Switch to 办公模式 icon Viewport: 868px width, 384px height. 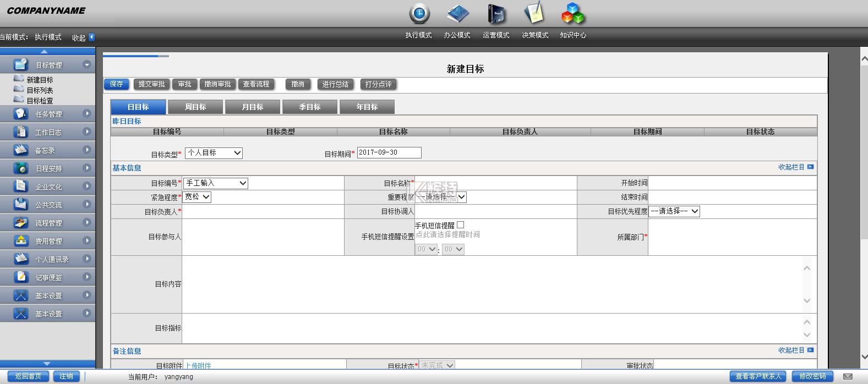coord(457,14)
